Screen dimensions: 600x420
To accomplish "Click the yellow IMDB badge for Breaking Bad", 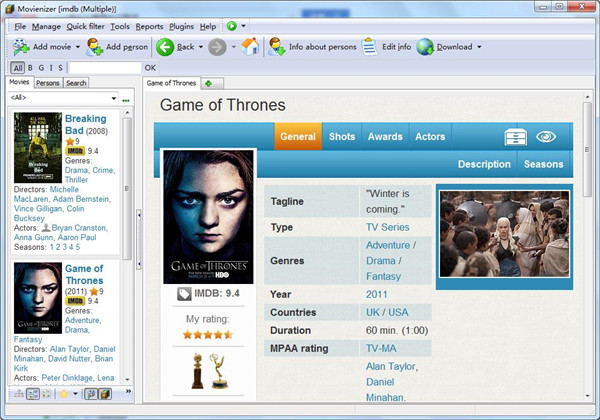I will 75,151.
